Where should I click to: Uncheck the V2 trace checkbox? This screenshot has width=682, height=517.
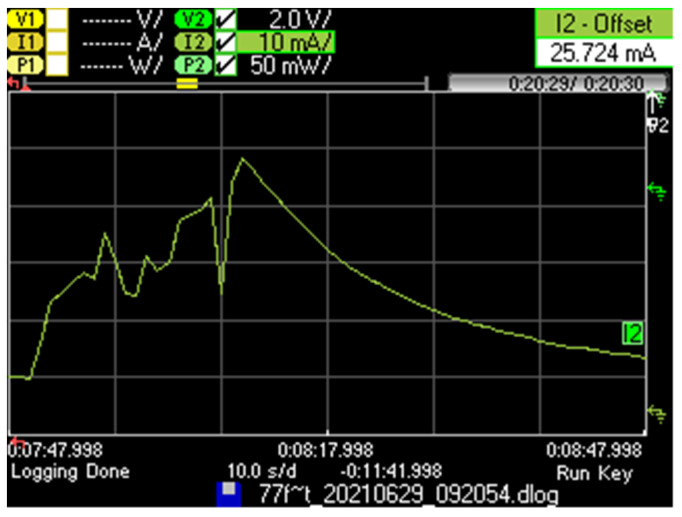click(x=224, y=18)
